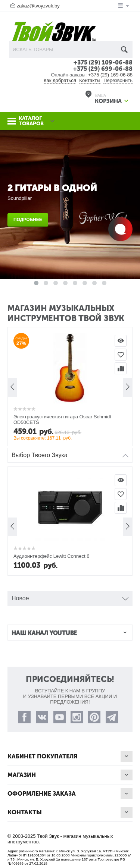Click the Подробнее banner button
The height and width of the screenshot is (868, 140).
[x=28, y=220]
